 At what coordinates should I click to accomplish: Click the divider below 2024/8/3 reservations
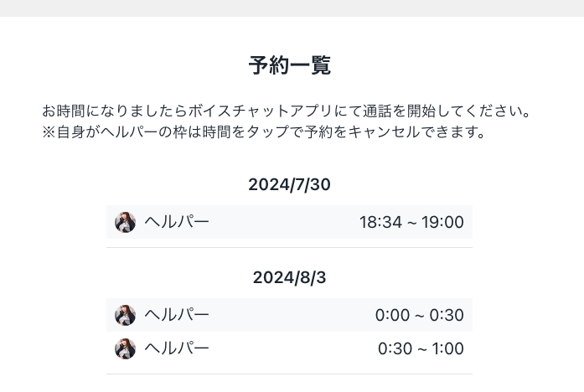[x=289, y=374]
